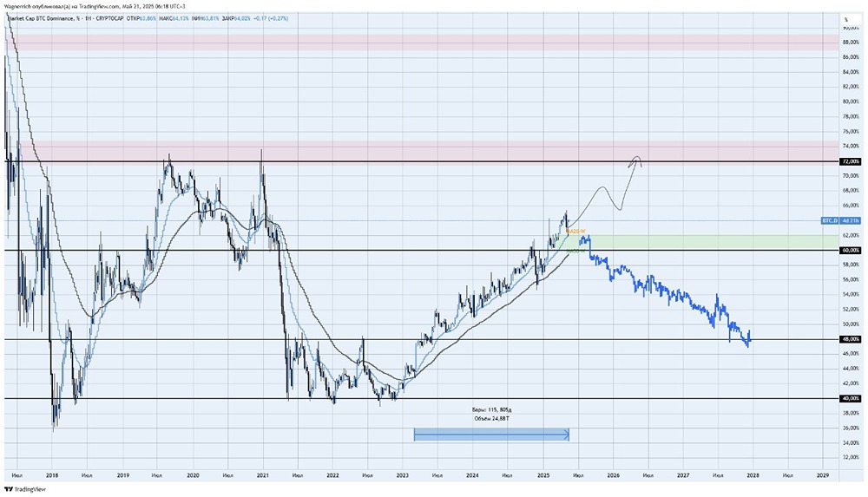This screenshot has height=497, width=868.
Task: Click the 66,00% axis label
Action: pos(851,206)
